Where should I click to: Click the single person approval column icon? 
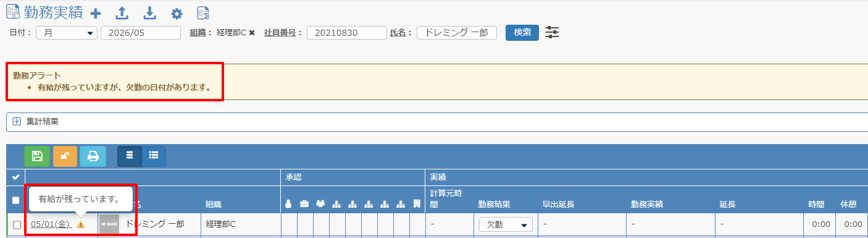click(x=288, y=203)
